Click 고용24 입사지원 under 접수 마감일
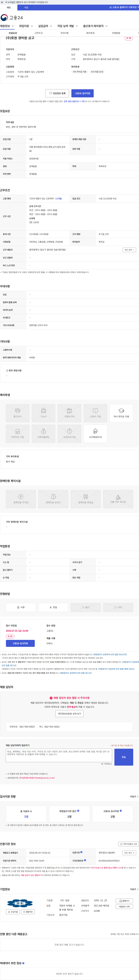 20,643
